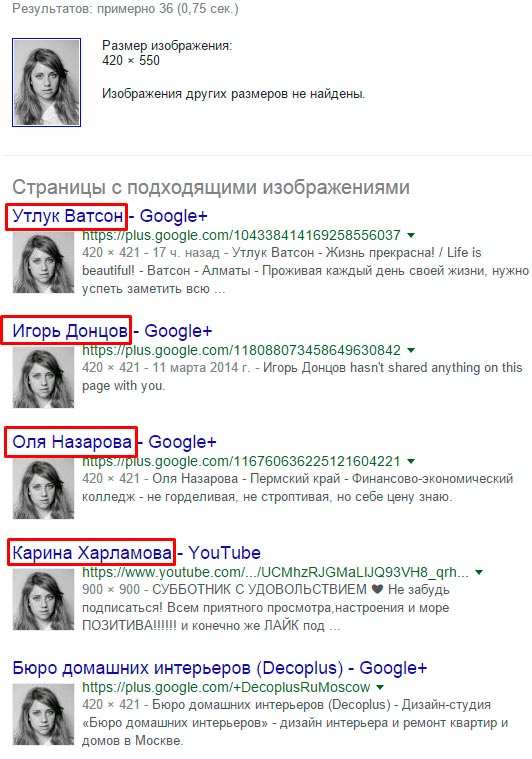Expand dropdown arrow next to plus.google.com/104338414169258556037
Image resolution: width=532 pixels, height=759 pixels.
[411, 235]
